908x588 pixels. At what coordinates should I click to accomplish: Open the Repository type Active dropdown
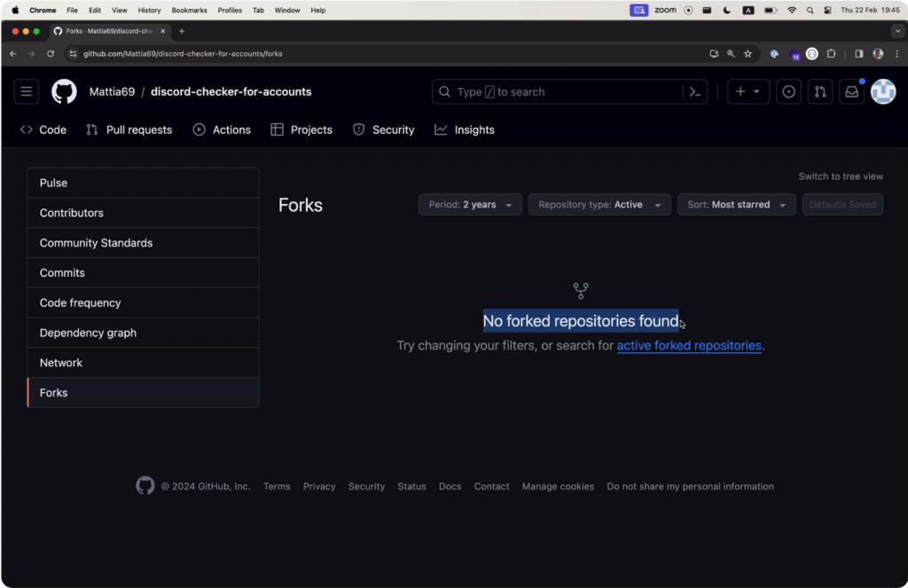(x=599, y=204)
